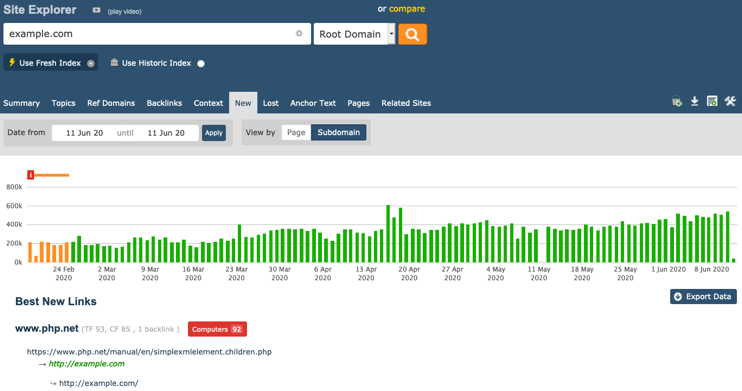Click the example.com search input field

(157, 34)
